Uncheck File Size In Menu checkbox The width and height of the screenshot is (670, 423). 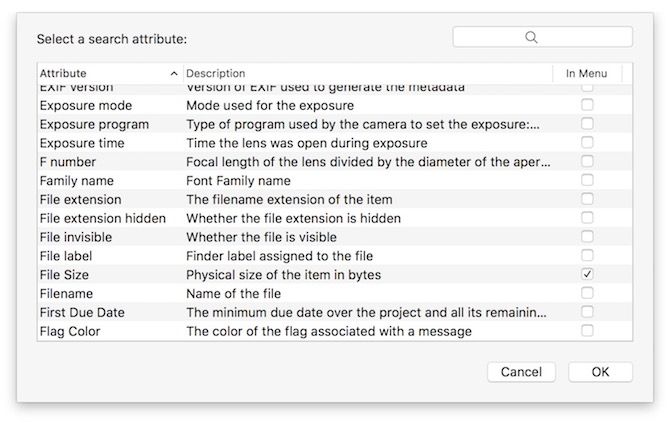point(587,274)
